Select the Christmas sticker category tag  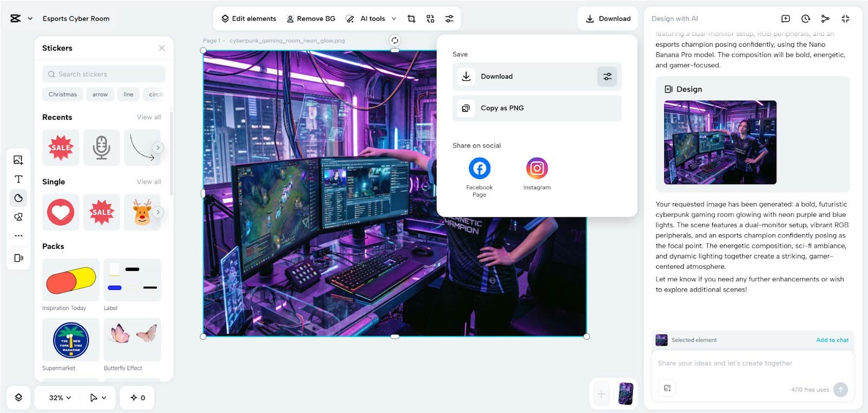[62, 94]
